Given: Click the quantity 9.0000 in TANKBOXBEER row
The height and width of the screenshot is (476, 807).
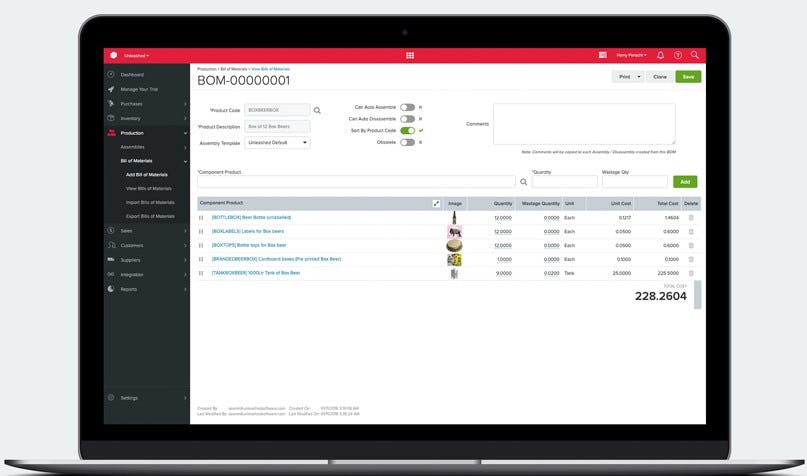Looking at the screenshot, I should (503, 273).
